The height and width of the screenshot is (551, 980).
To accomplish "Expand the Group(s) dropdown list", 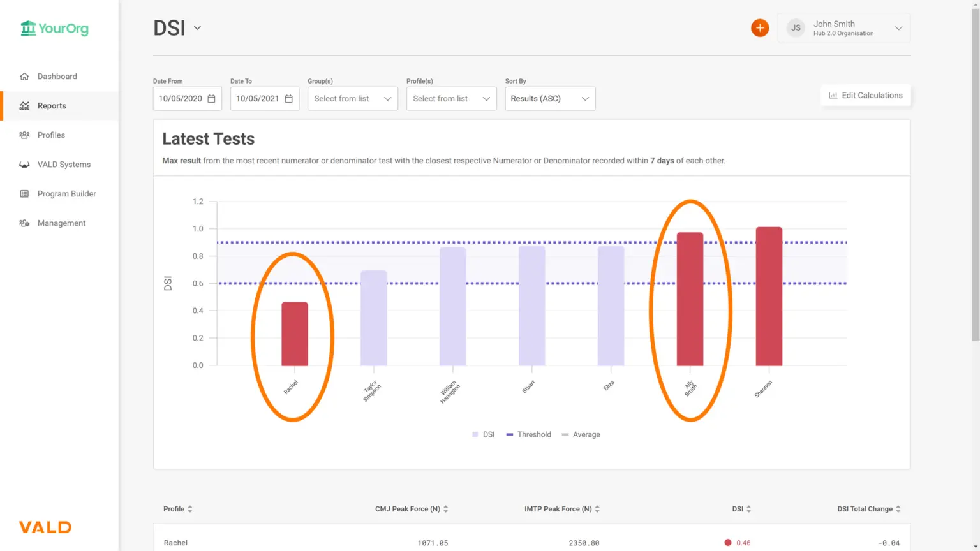I will pos(352,99).
